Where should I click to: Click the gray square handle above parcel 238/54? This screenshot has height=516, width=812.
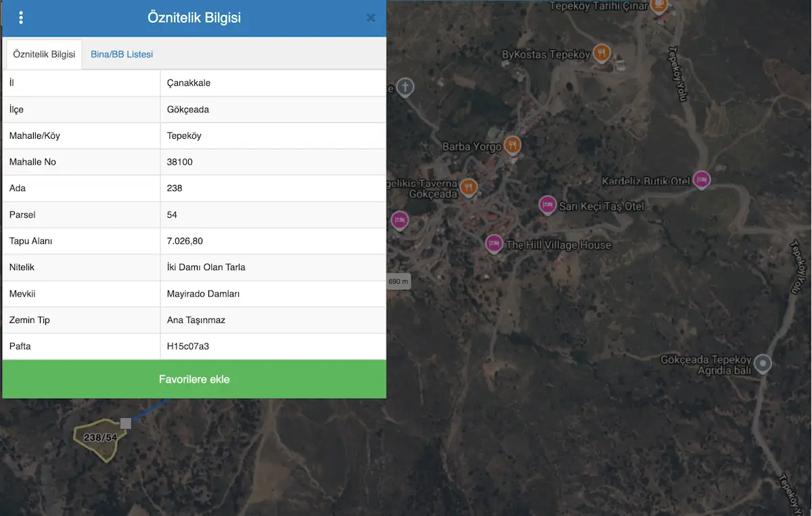tap(125, 423)
